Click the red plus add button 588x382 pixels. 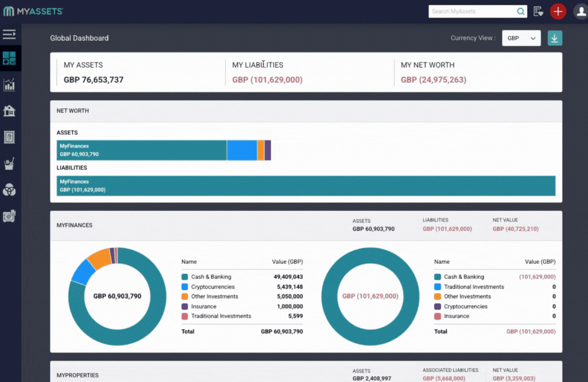[558, 11]
